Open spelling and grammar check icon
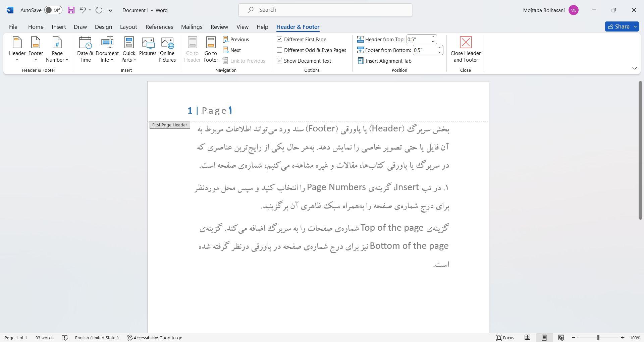Viewport: 644px width, 342px height. click(65, 338)
